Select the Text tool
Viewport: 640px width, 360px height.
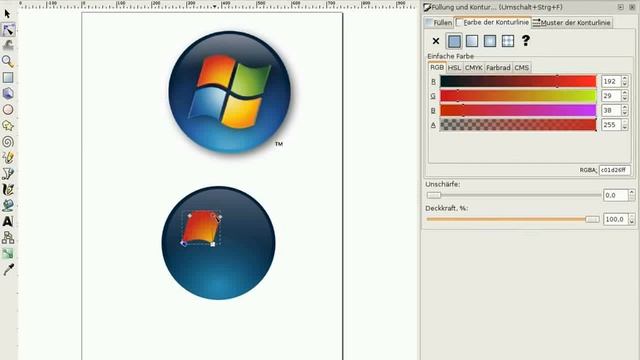[8, 221]
